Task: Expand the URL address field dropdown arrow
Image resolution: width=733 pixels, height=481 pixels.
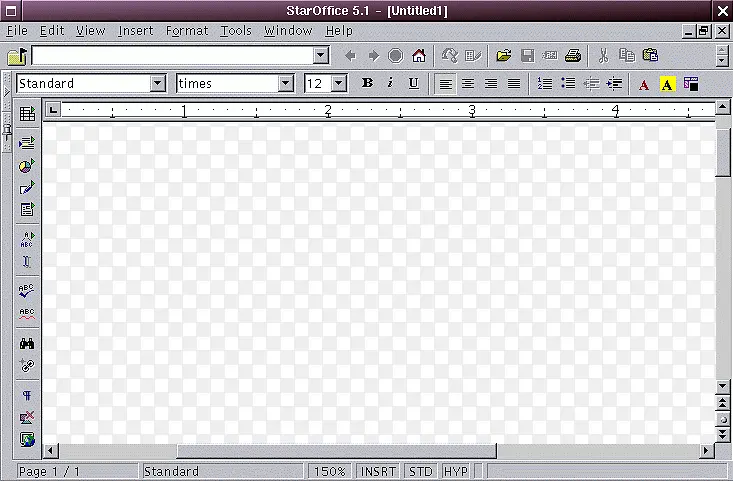Action: [x=321, y=56]
